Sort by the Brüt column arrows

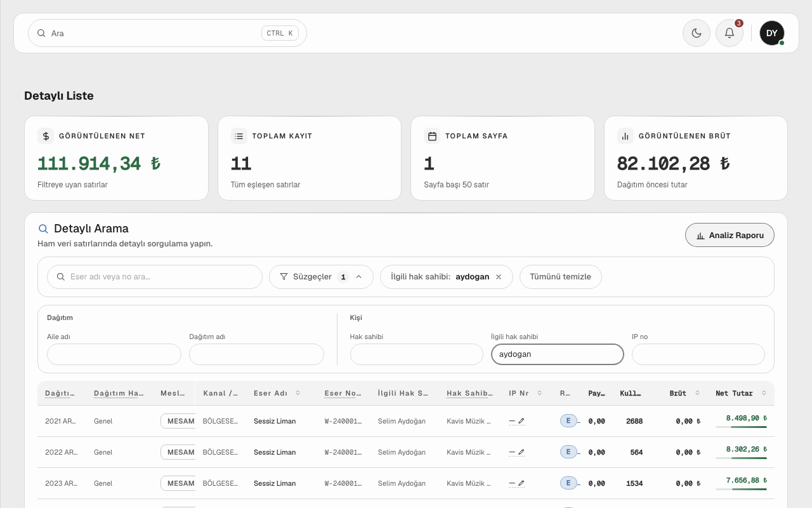697,393
